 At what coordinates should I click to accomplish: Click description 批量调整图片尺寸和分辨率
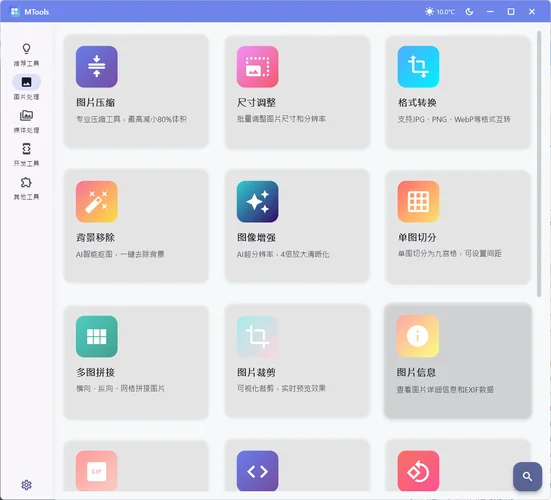(281, 119)
